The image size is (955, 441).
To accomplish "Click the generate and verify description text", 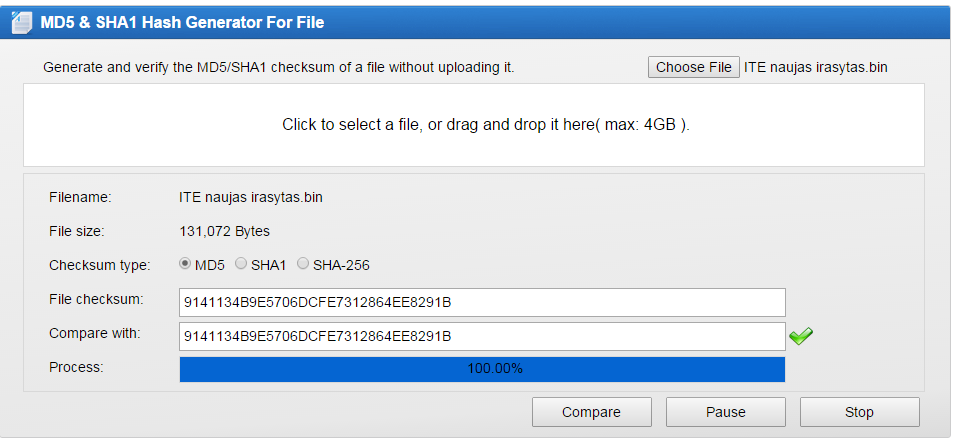I will (279, 68).
